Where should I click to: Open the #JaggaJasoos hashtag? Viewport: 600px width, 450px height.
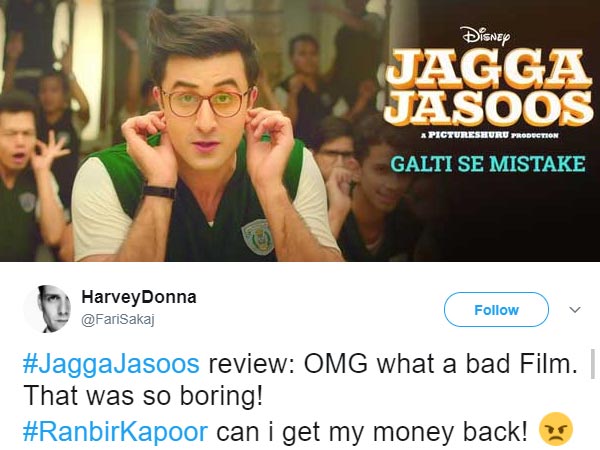click(111, 364)
